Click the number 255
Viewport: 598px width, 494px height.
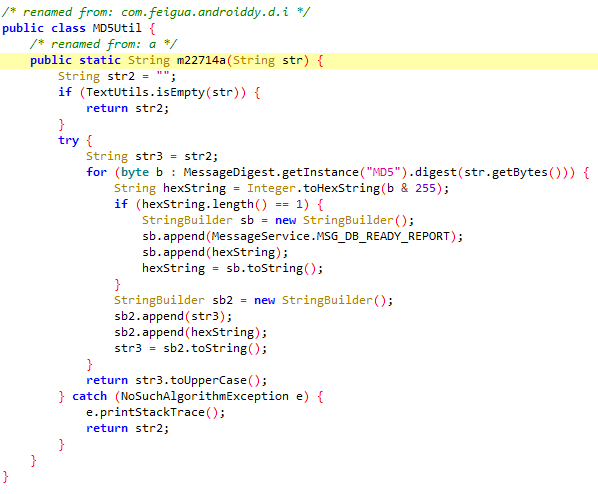pyautogui.click(x=425, y=188)
